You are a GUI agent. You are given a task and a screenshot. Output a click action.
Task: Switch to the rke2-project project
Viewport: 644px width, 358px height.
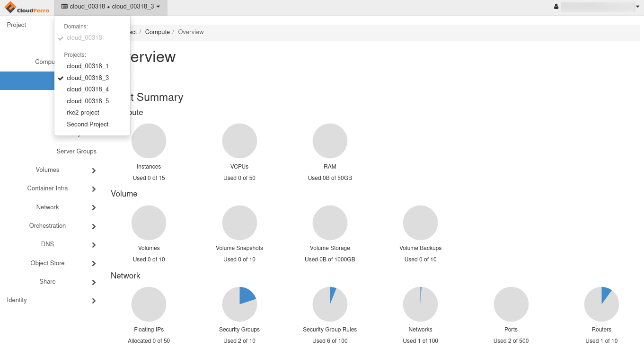[83, 113]
